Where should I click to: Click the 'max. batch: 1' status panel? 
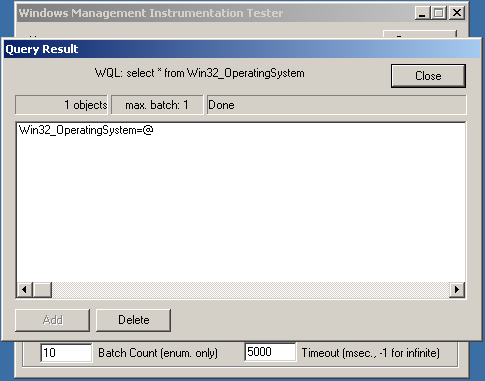point(157,105)
